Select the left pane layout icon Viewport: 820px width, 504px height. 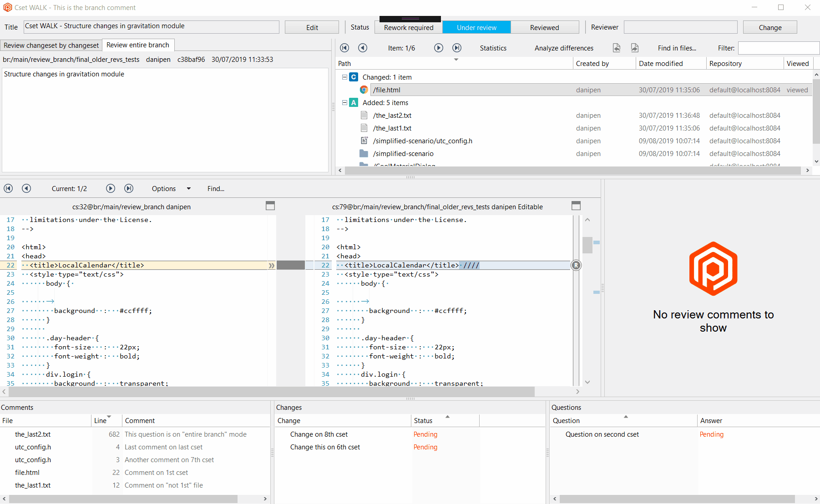[x=270, y=206]
